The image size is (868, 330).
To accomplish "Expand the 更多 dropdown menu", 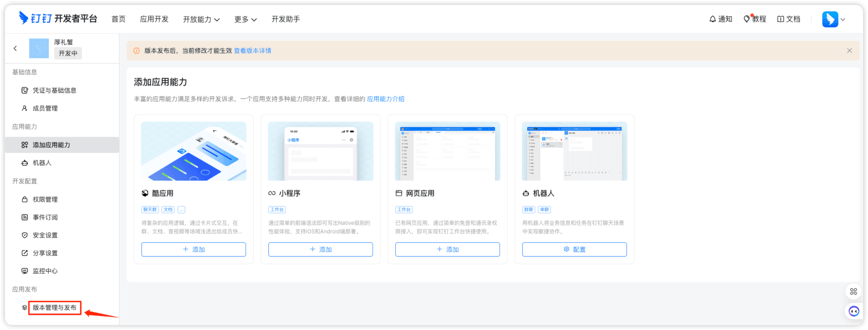I will (246, 19).
